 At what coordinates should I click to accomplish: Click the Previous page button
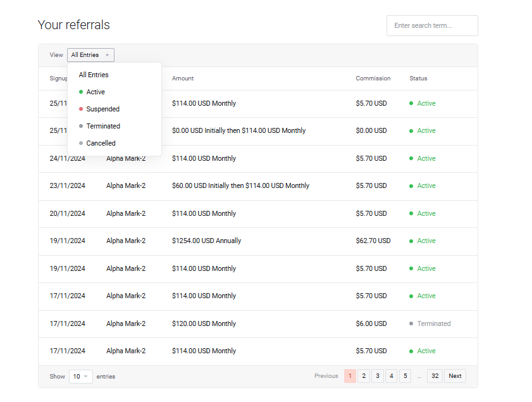(326, 376)
